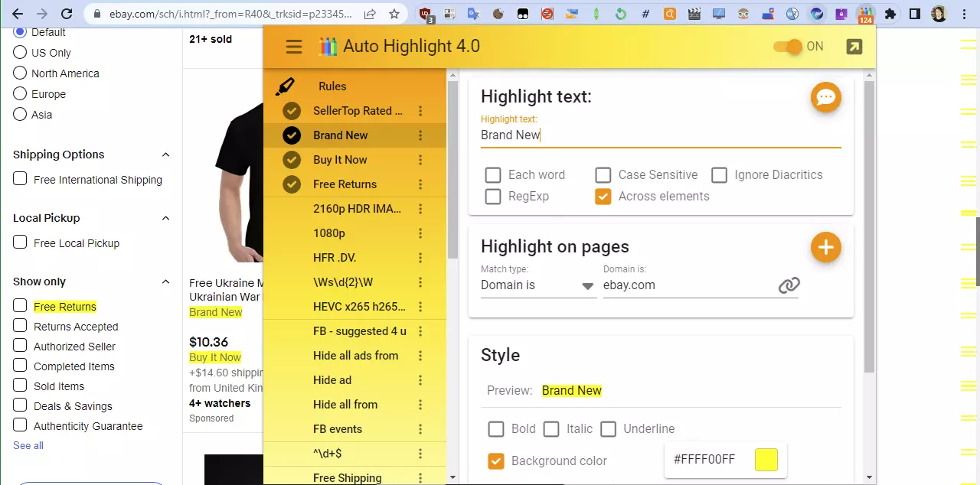Click the Highlight text input field

pyautogui.click(x=661, y=135)
